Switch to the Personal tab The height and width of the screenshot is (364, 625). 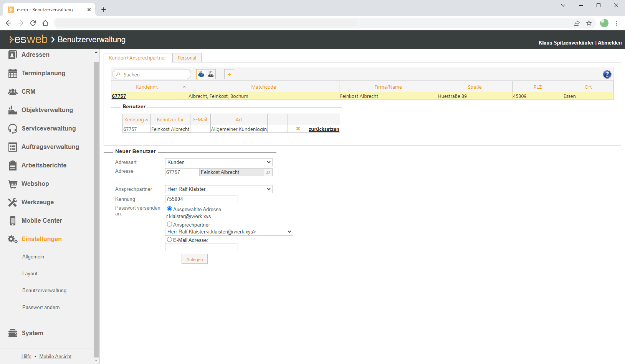187,58
